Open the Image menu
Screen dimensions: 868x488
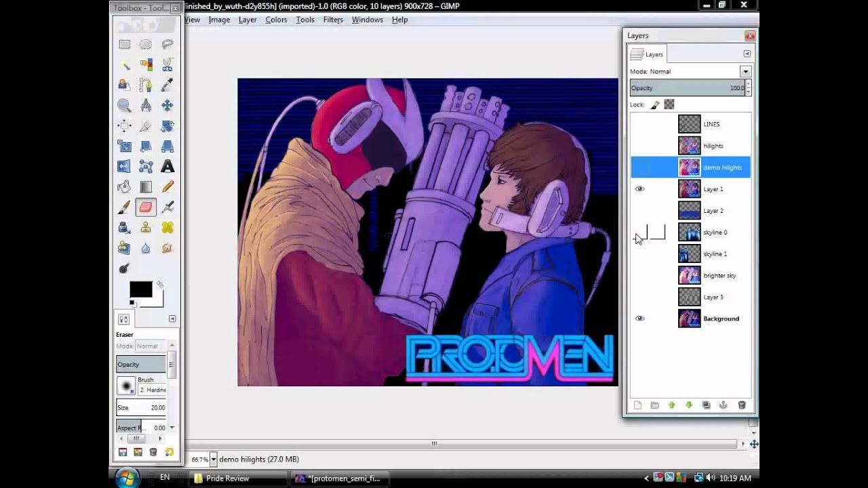pos(219,20)
